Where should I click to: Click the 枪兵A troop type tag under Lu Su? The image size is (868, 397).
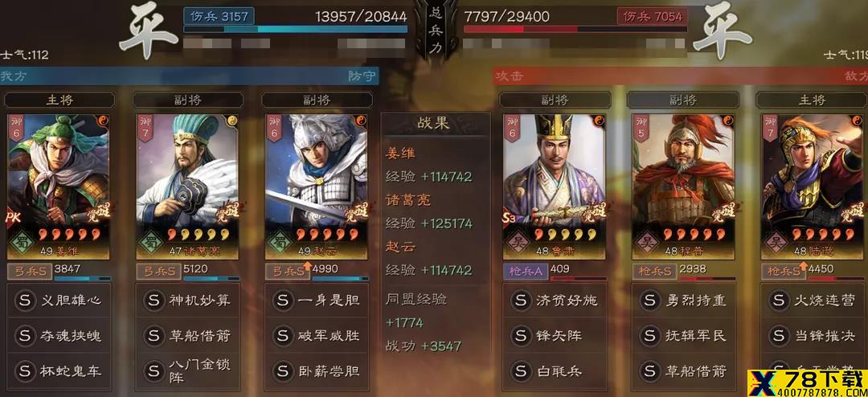click(525, 272)
